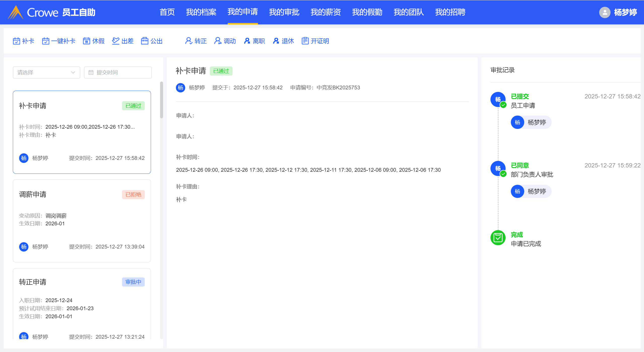The height and width of the screenshot is (352, 644).
Task: Click the 退休 retirement icon
Action: pyautogui.click(x=276, y=41)
